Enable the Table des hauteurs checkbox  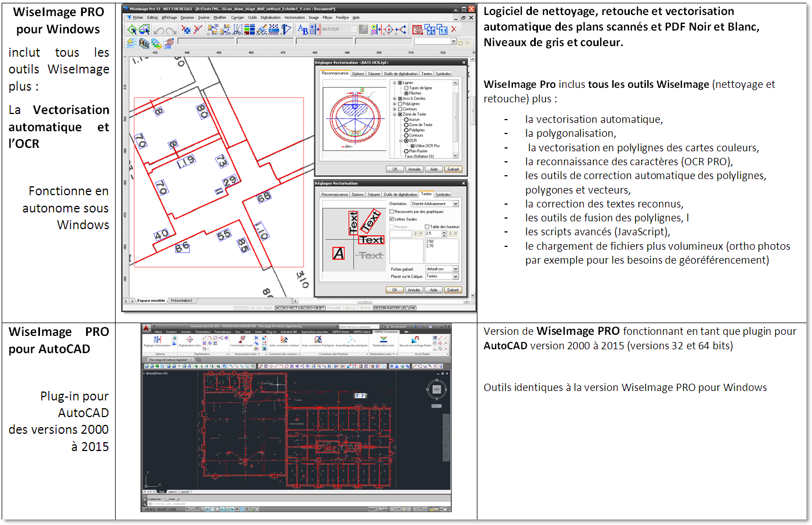[427, 227]
